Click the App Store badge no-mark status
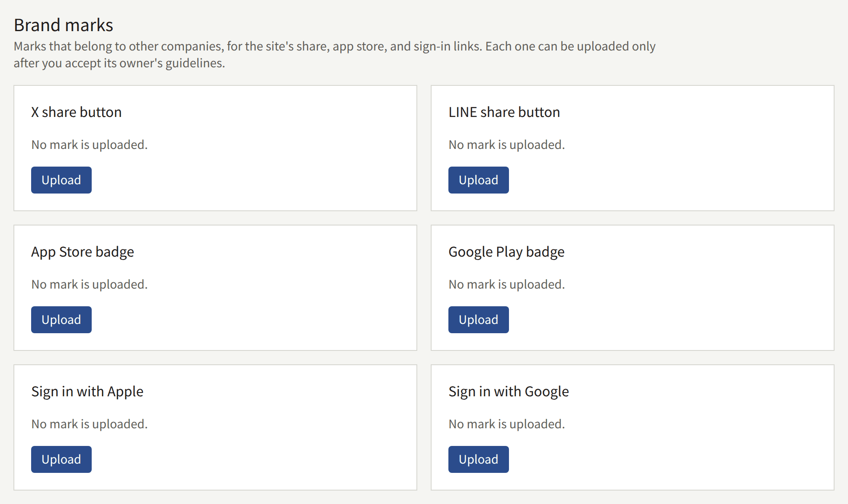Image resolution: width=848 pixels, height=504 pixels. 90,284
